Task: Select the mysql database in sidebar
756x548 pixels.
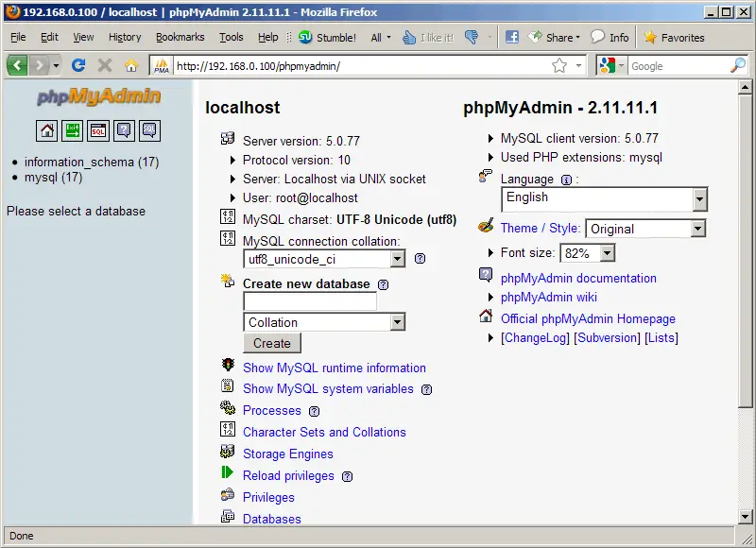Action: coord(54,178)
